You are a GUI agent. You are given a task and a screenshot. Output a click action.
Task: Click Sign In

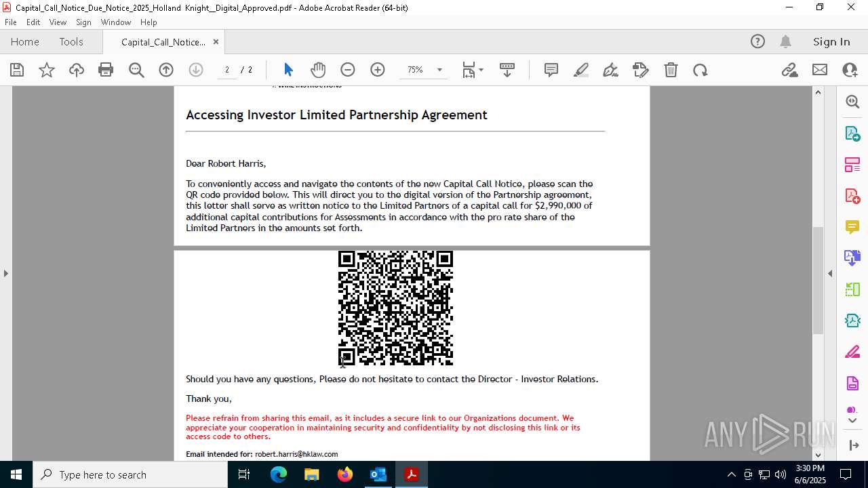pos(831,42)
